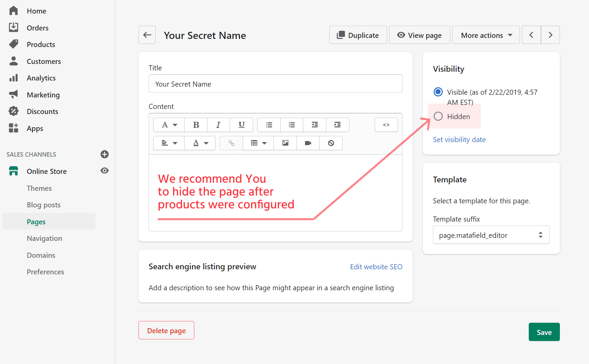Screen dimensions: 589x364
Task: Insert a video into the page content
Action: pos(308,143)
